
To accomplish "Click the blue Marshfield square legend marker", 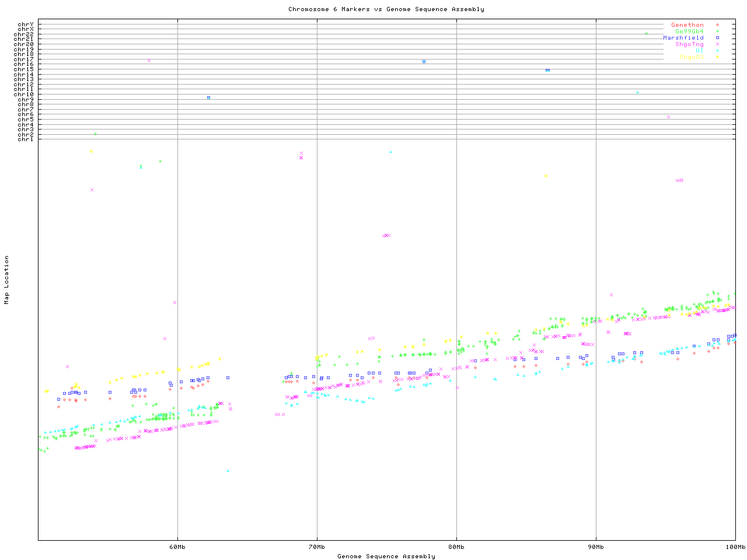I will [717, 38].
